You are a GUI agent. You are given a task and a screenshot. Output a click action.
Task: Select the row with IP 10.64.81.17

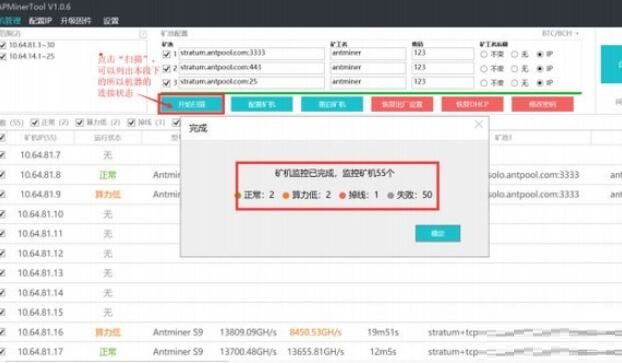click(3, 351)
